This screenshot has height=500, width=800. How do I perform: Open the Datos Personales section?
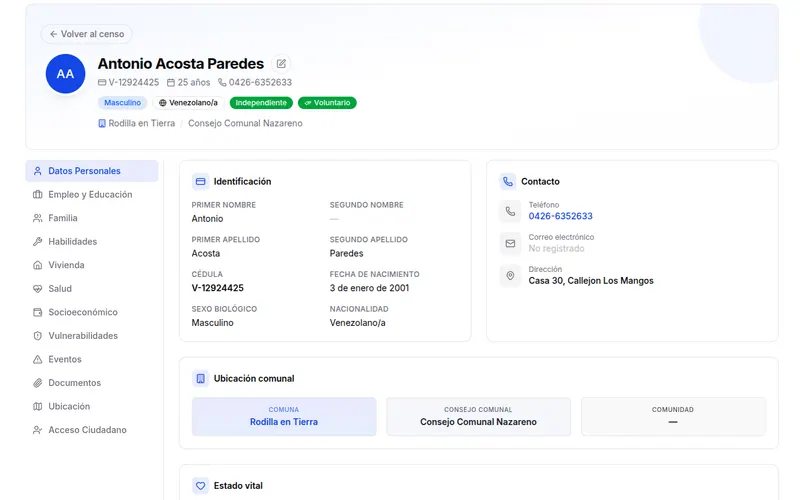pyautogui.click(x=92, y=171)
